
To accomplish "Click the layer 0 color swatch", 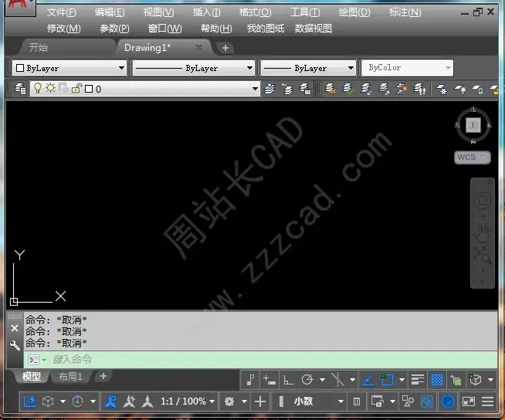I will pyautogui.click(x=89, y=89).
